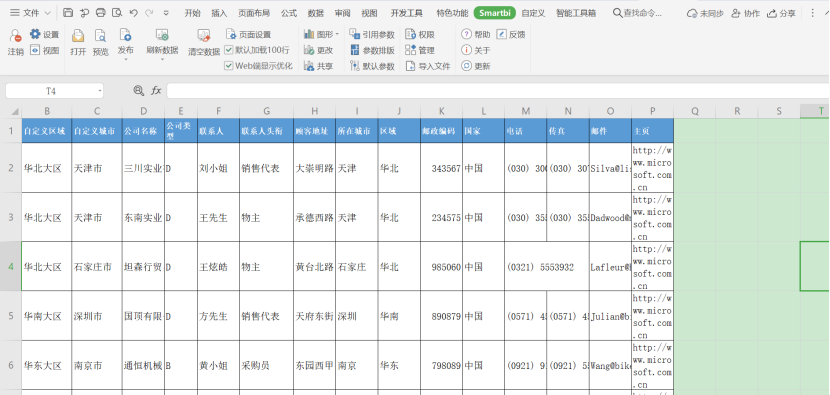Open the 插入 ribbon tab
This screenshot has height=395, width=830.
click(219, 13)
